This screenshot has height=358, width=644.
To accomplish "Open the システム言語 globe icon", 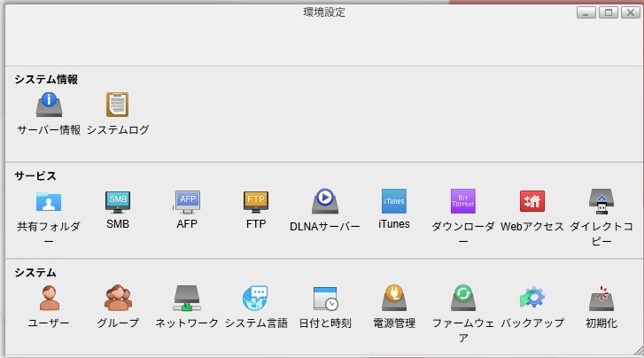I will [255, 298].
